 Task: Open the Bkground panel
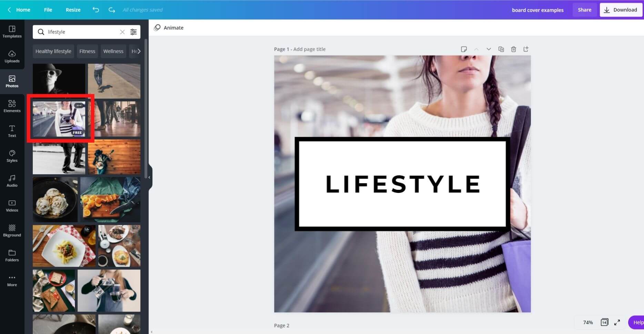[12, 230]
